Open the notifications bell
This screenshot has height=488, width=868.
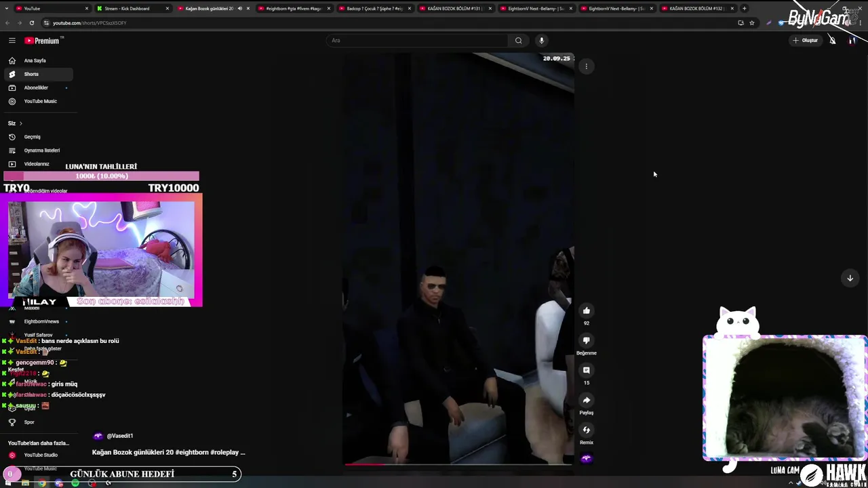click(832, 40)
